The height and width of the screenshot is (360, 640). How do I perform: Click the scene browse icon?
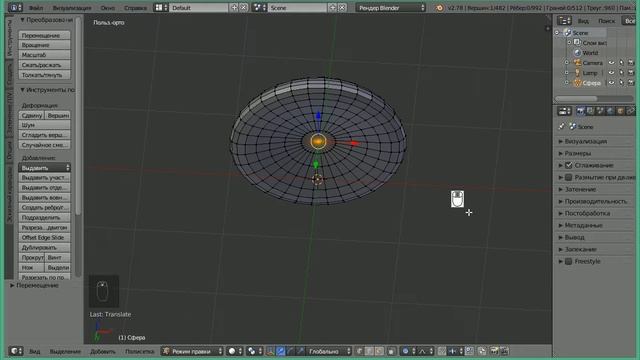pyautogui.click(x=259, y=8)
